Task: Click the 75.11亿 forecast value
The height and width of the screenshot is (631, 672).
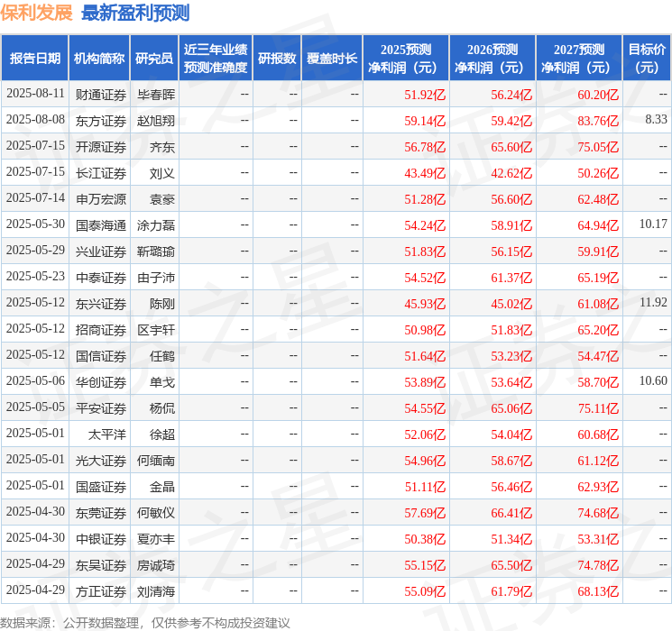Action: coord(598,408)
